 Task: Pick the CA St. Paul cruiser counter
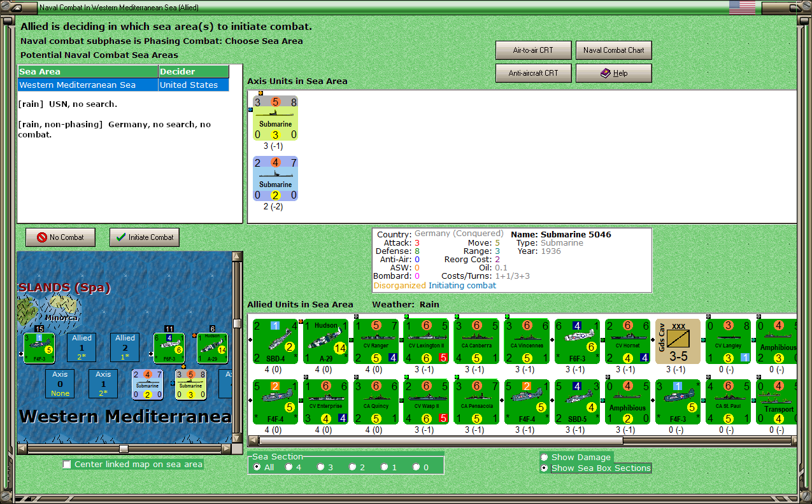(x=728, y=402)
